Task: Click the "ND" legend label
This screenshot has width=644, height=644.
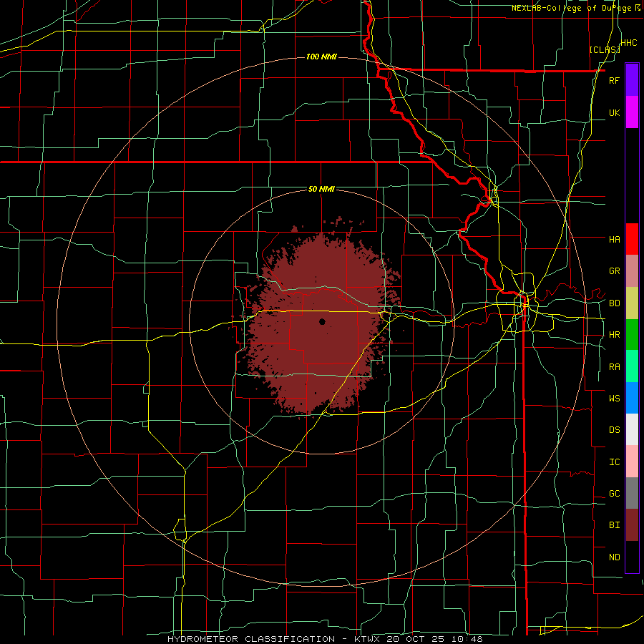Action: [x=615, y=557]
